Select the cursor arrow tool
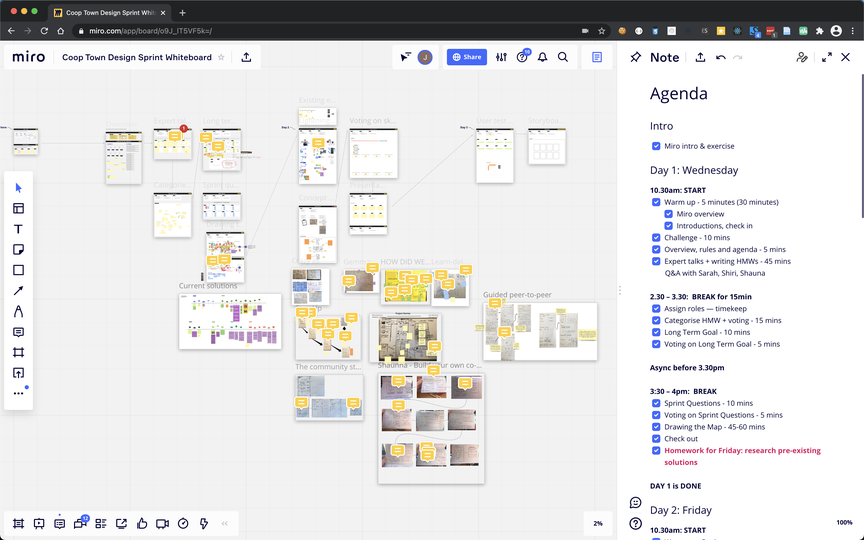This screenshot has height=540, width=864. click(x=18, y=188)
